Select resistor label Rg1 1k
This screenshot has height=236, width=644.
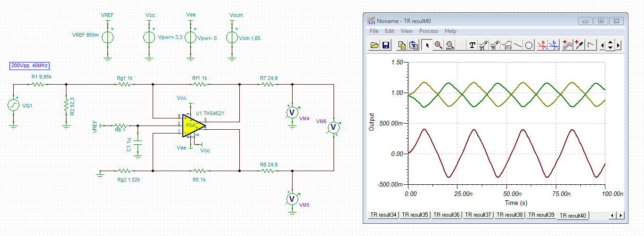click(x=125, y=78)
